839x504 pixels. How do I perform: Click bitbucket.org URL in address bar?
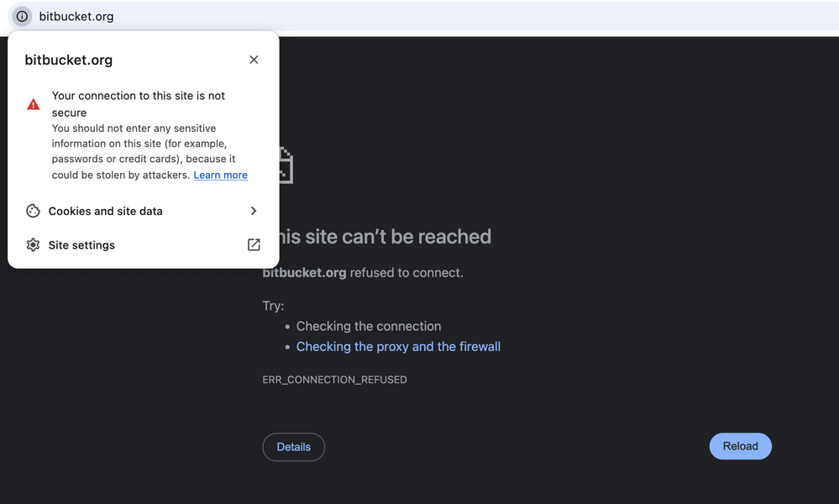76,17
